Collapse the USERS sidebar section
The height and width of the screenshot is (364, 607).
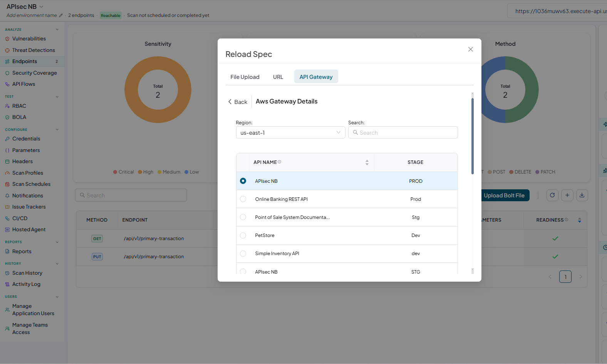click(x=57, y=297)
